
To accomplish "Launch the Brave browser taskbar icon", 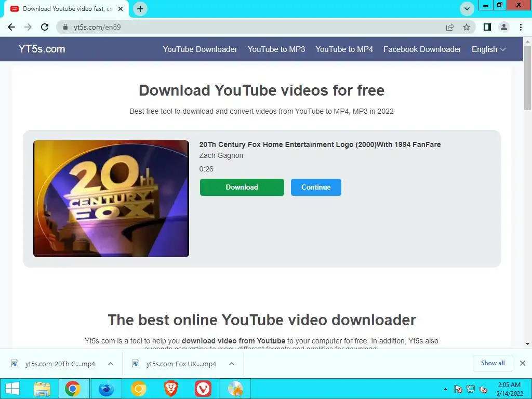I will pyautogui.click(x=171, y=389).
